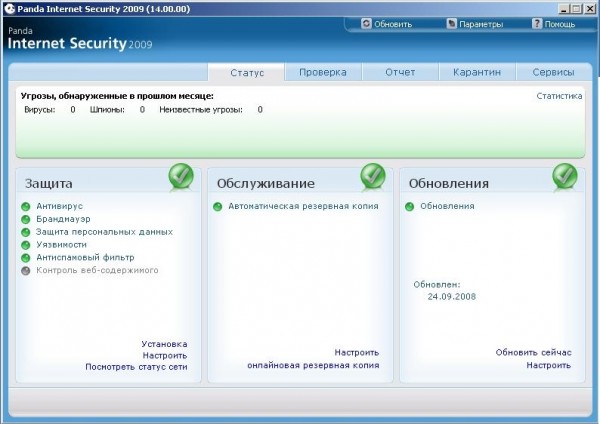Open the Проверка tab

pos(323,72)
